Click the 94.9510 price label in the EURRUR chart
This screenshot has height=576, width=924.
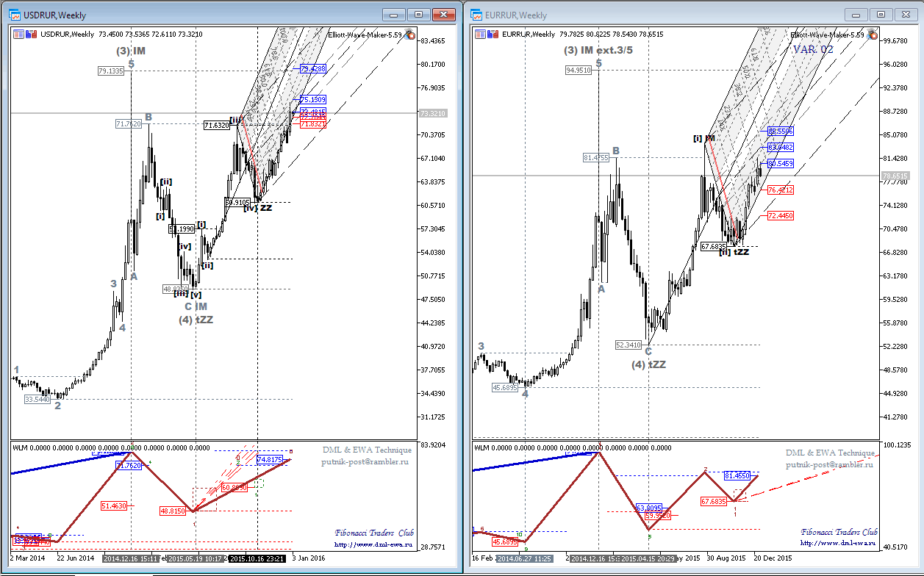coord(579,71)
